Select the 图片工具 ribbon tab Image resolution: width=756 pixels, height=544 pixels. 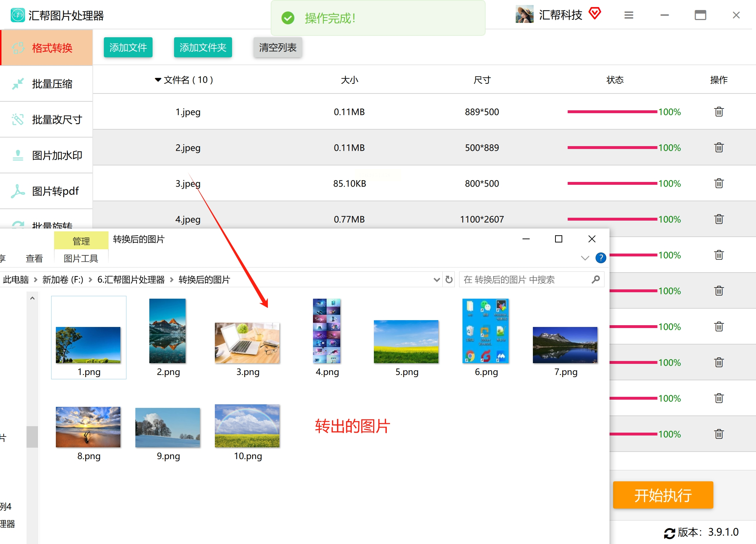81,258
